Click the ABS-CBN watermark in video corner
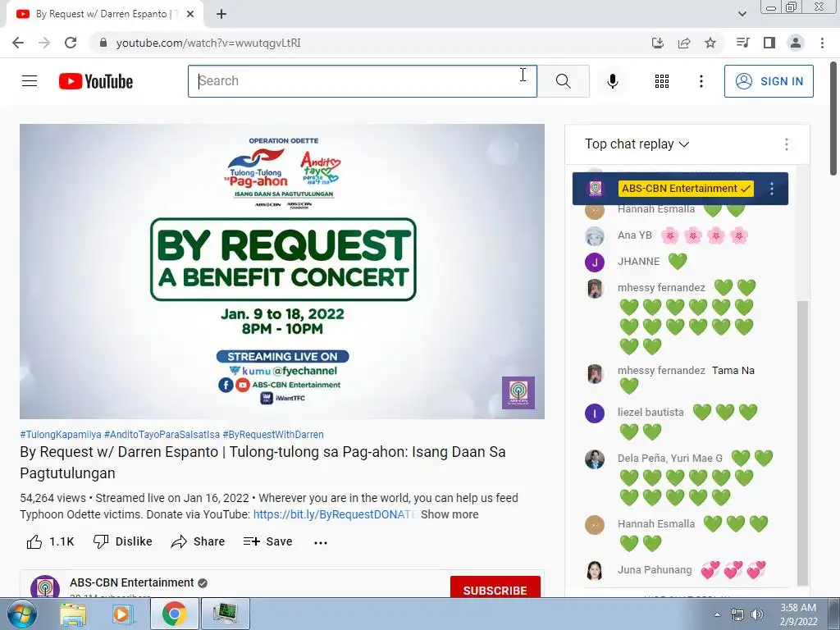Image resolution: width=840 pixels, height=630 pixels. click(x=518, y=393)
